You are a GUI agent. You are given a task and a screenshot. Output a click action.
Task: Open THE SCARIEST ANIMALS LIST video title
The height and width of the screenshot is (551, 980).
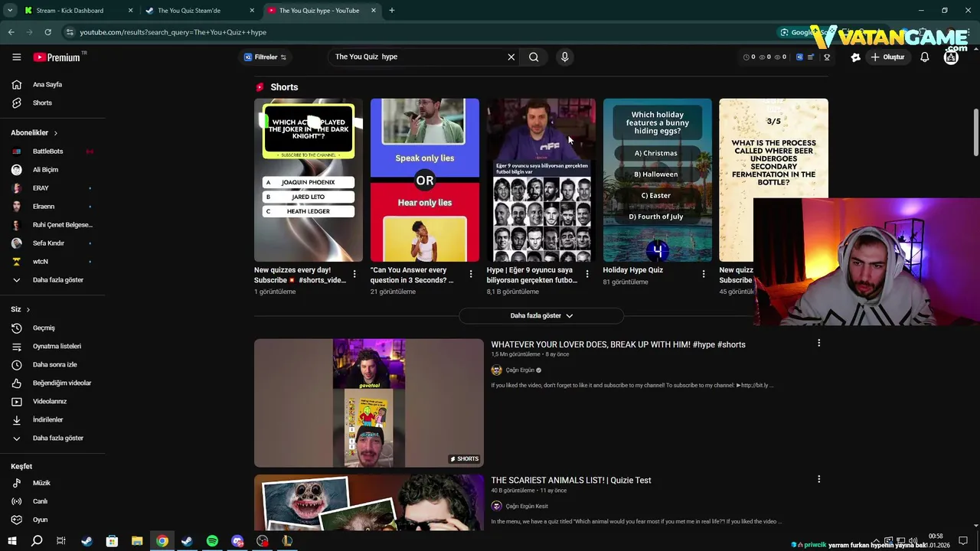[571, 481]
